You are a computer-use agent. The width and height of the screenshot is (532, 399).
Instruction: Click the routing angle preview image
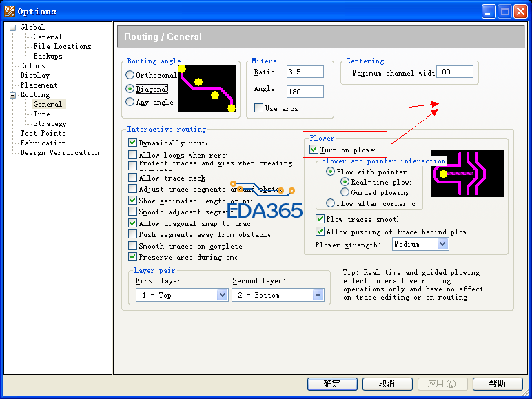207,89
